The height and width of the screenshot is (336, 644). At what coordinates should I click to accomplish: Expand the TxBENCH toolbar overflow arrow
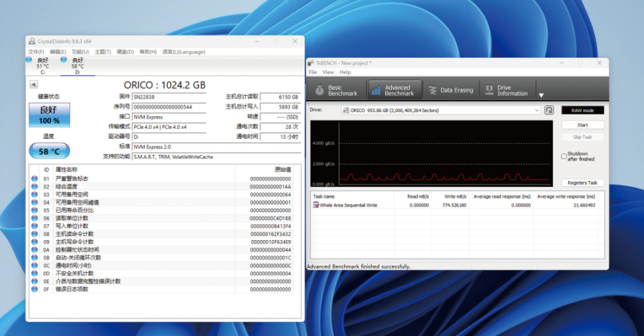click(x=541, y=95)
